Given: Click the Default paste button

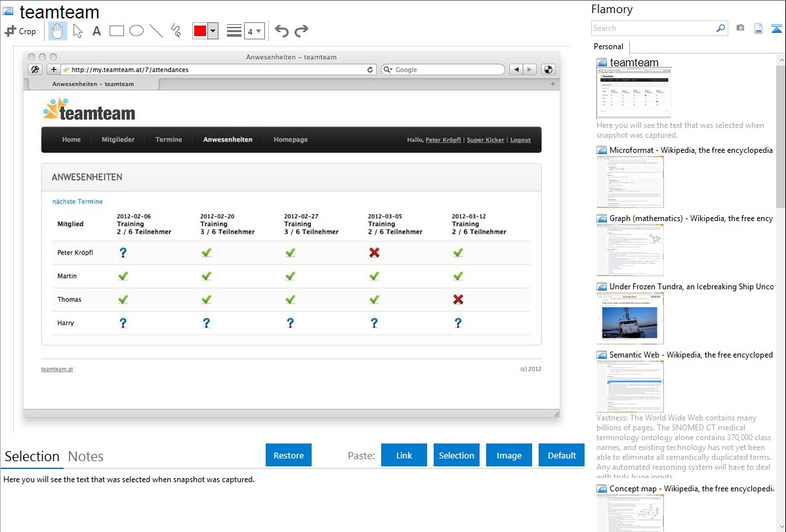Looking at the screenshot, I should click(562, 455).
